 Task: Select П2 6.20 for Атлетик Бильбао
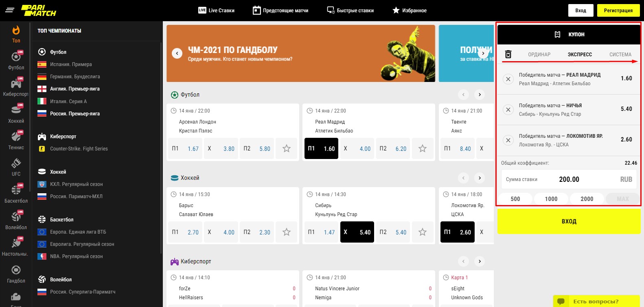[x=393, y=148]
